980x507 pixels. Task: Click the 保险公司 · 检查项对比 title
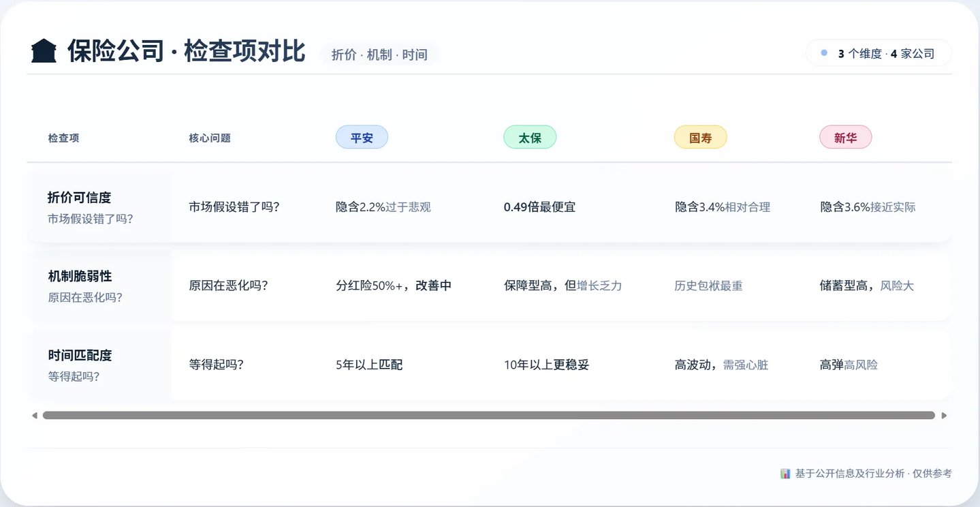pyautogui.click(x=186, y=51)
